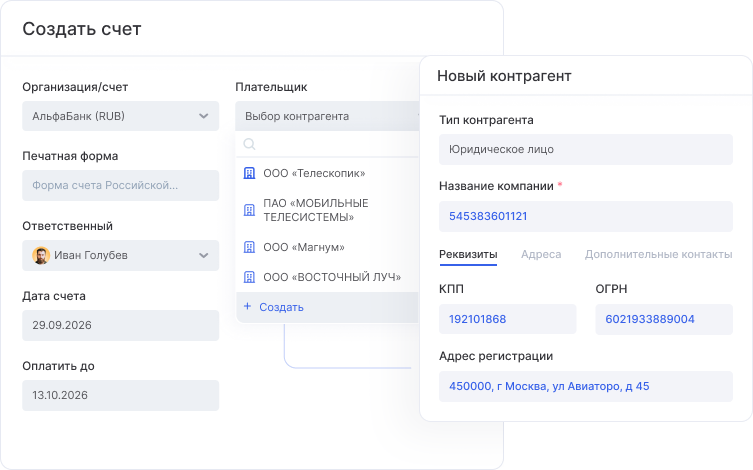Click building icon next to ООО «Телескопик»
Image resolution: width=753 pixels, height=470 pixels.
(x=250, y=173)
